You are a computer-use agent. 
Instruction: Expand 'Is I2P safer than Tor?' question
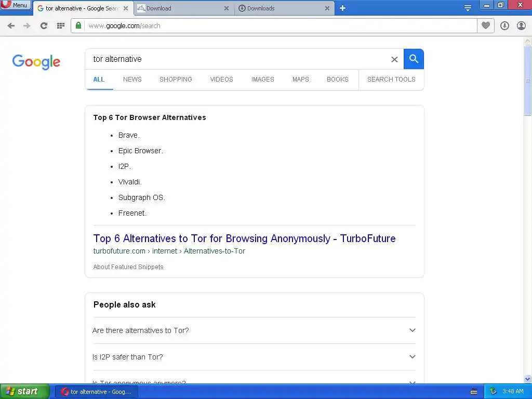pyautogui.click(x=254, y=357)
